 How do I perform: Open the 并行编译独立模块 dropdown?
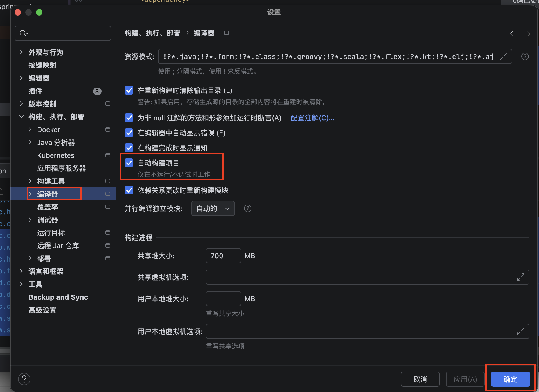213,208
